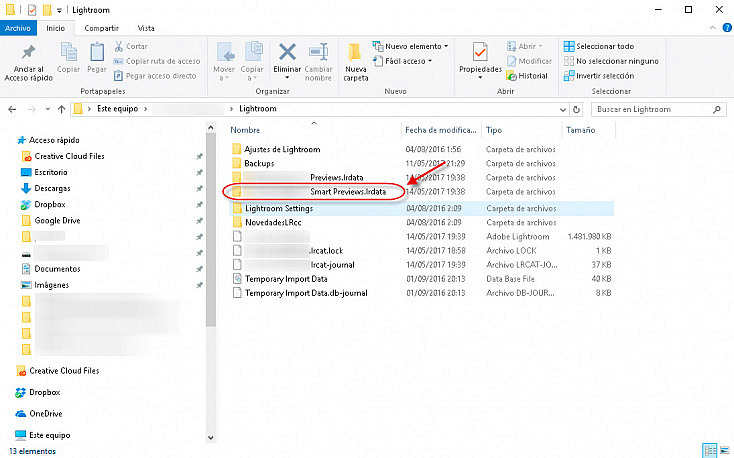Create a Nueva carpeta
The image size is (734, 458).
pyautogui.click(x=356, y=62)
